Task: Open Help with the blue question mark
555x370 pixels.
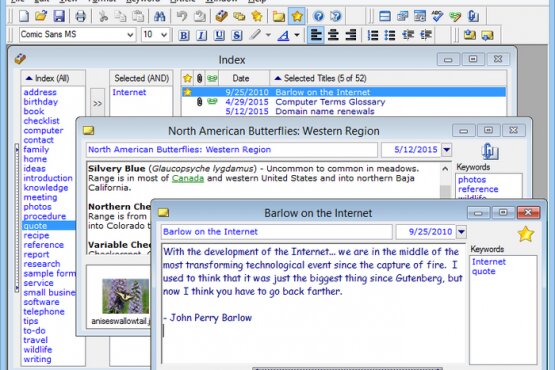Action: [318, 16]
